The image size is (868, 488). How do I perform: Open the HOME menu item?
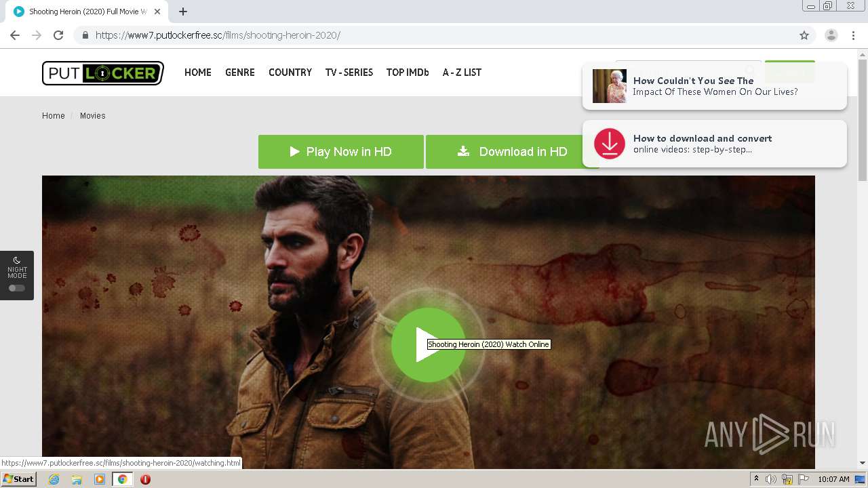198,73
